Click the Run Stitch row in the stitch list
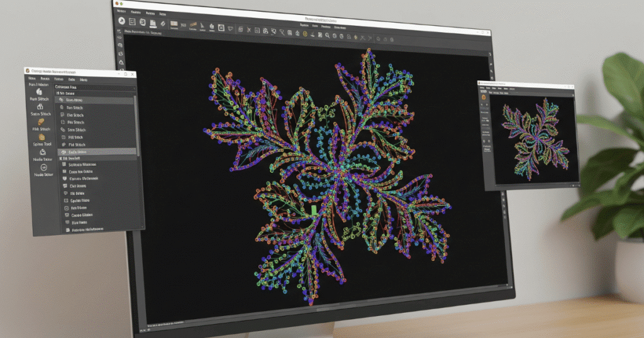Image resolution: width=644 pixels, height=338 pixels. pos(96,107)
